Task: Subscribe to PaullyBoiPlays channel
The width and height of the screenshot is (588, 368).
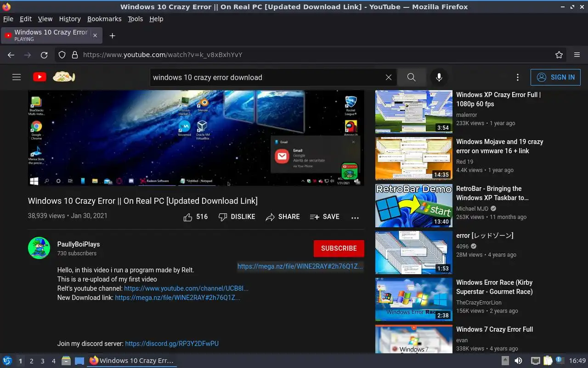Action: click(339, 248)
